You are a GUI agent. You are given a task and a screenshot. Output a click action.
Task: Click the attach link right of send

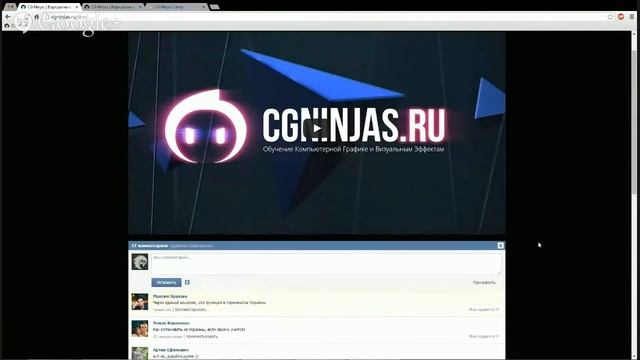[484, 282]
